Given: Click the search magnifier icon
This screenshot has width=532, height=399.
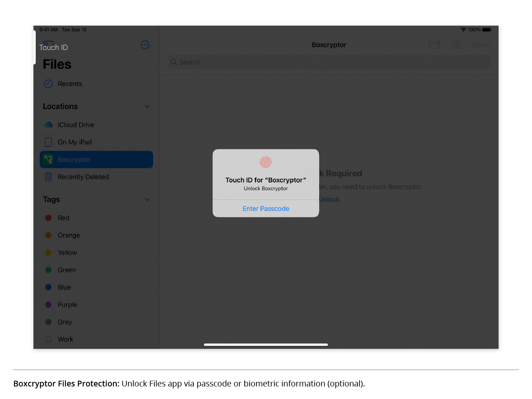Looking at the screenshot, I should point(174,62).
